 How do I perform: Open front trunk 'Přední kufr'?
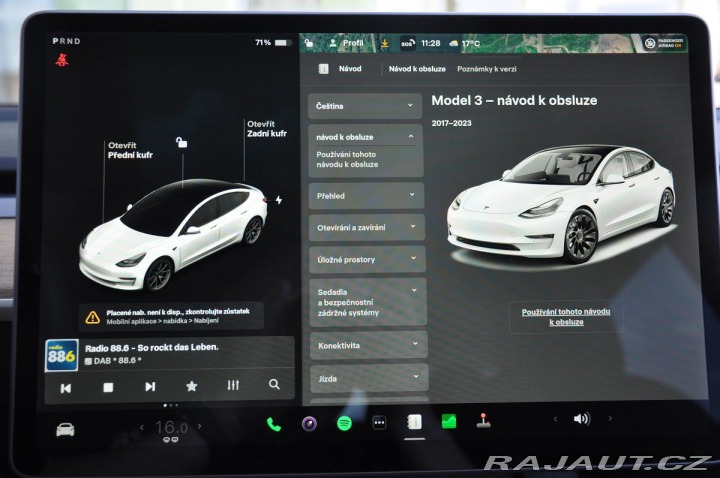tap(130, 150)
